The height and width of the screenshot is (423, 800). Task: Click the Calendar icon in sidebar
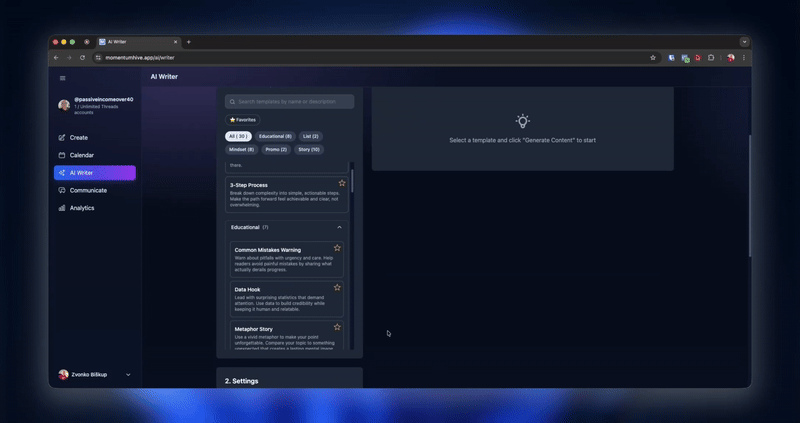click(62, 155)
